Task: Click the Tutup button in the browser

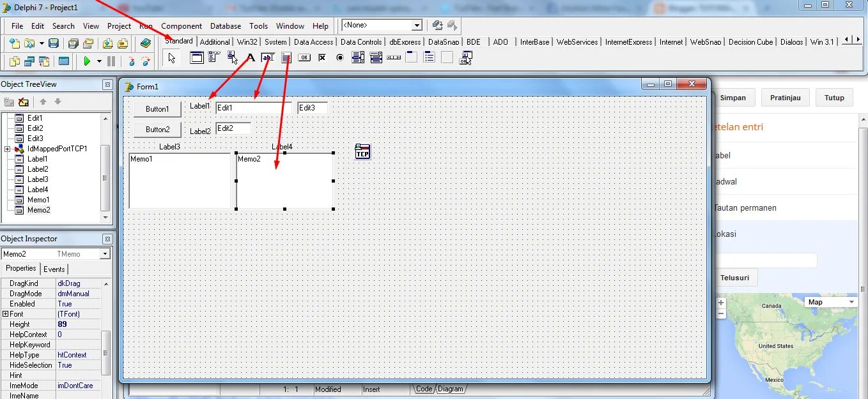Action: pyautogui.click(x=834, y=98)
